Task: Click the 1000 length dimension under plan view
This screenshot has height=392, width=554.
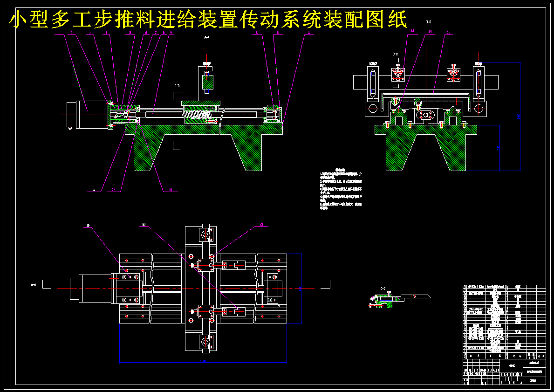Action: [203, 361]
